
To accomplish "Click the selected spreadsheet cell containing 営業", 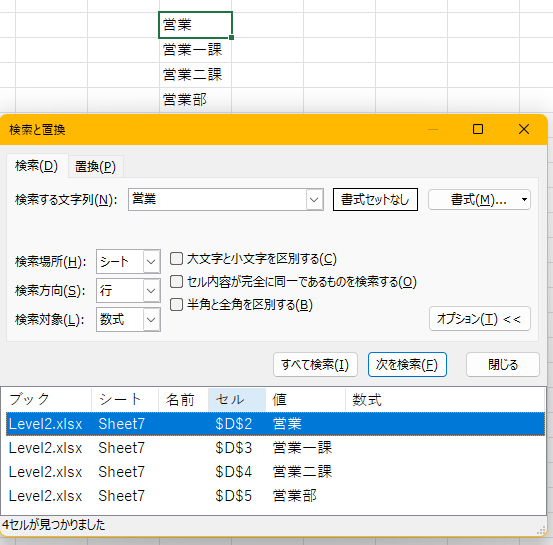I will 195,25.
